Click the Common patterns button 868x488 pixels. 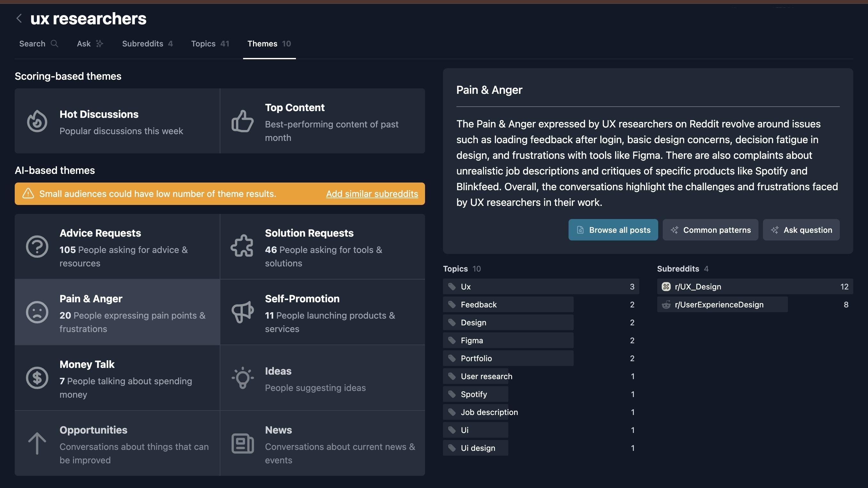710,230
